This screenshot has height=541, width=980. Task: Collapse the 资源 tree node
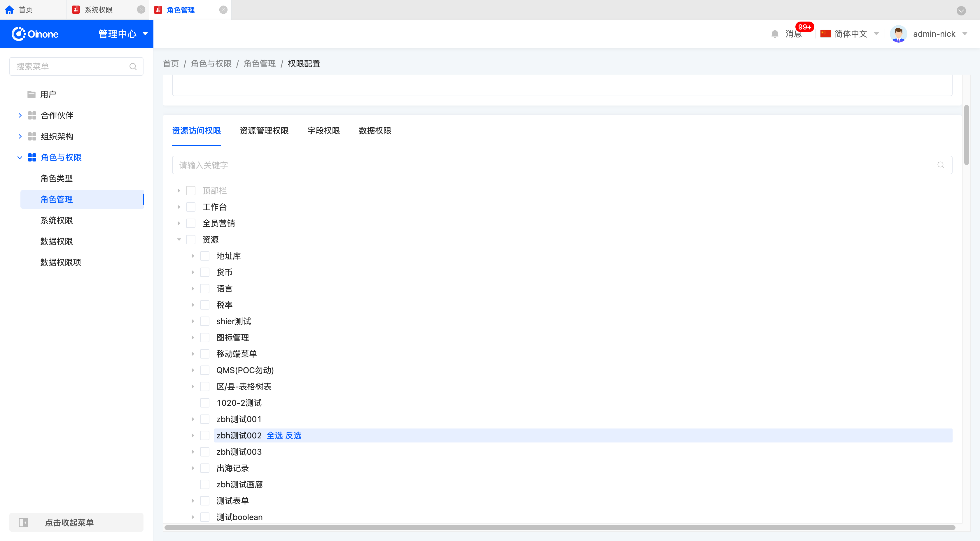(x=179, y=240)
